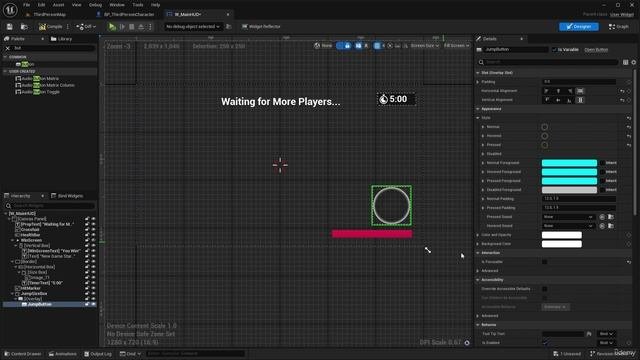The height and width of the screenshot is (360, 640).
Task: Click the Details search field
Action: [x=547, y=62]
